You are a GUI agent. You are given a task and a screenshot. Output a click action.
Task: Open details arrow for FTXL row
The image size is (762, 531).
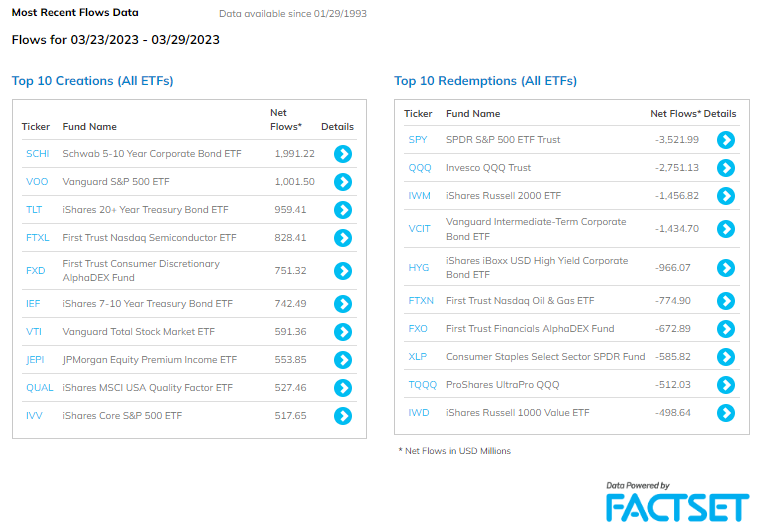tap(343, 238)
